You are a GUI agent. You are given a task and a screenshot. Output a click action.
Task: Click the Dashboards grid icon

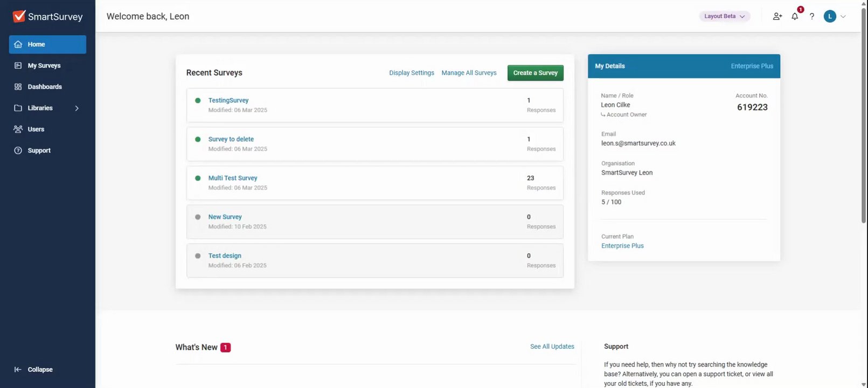pyautogui.click(x=18, y=87)
